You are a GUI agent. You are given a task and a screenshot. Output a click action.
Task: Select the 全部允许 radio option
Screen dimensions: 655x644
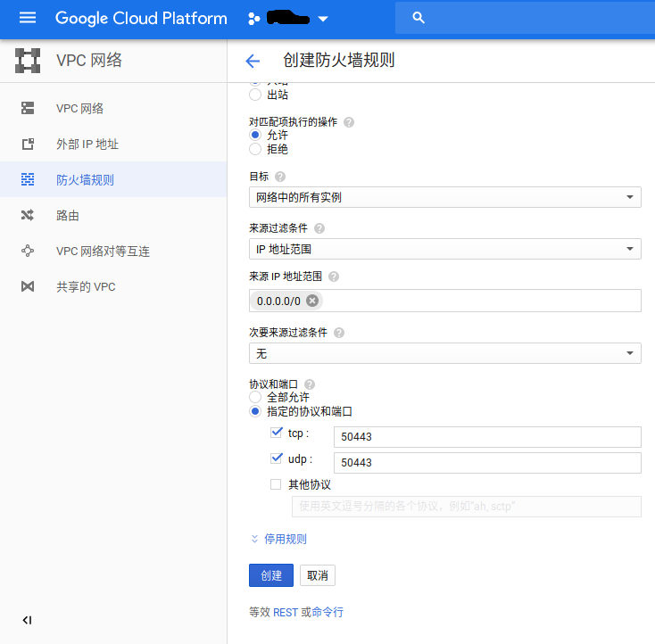click(255, 397)
